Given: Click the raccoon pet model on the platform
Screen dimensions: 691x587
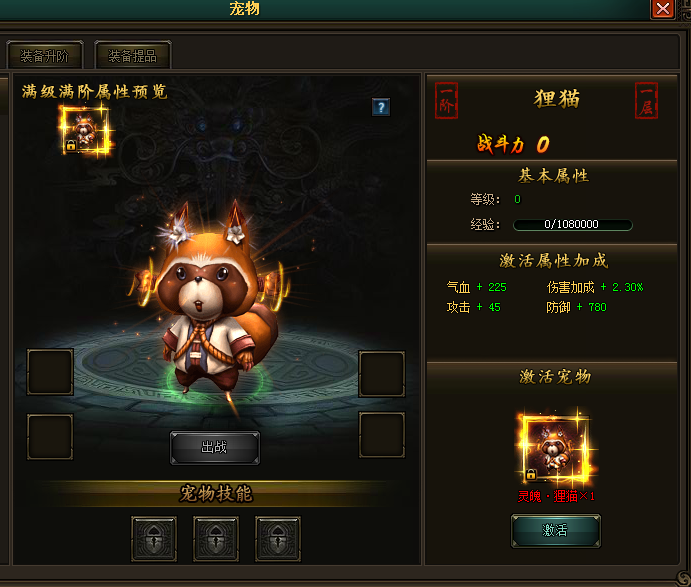Looking at the screenshot, I should click(x=210, y=300).
